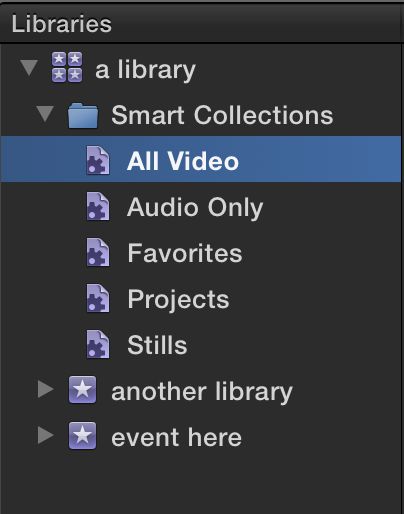Click the Stills smart collection icon
Screen dimensions: 404x514
pos(98,344)
